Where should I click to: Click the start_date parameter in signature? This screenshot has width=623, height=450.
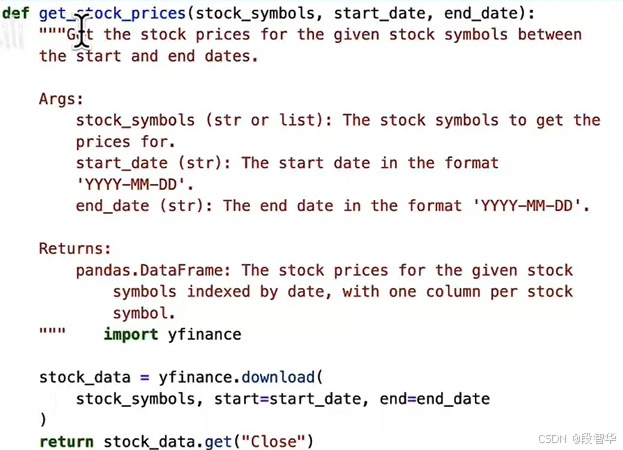click(379, 14)
